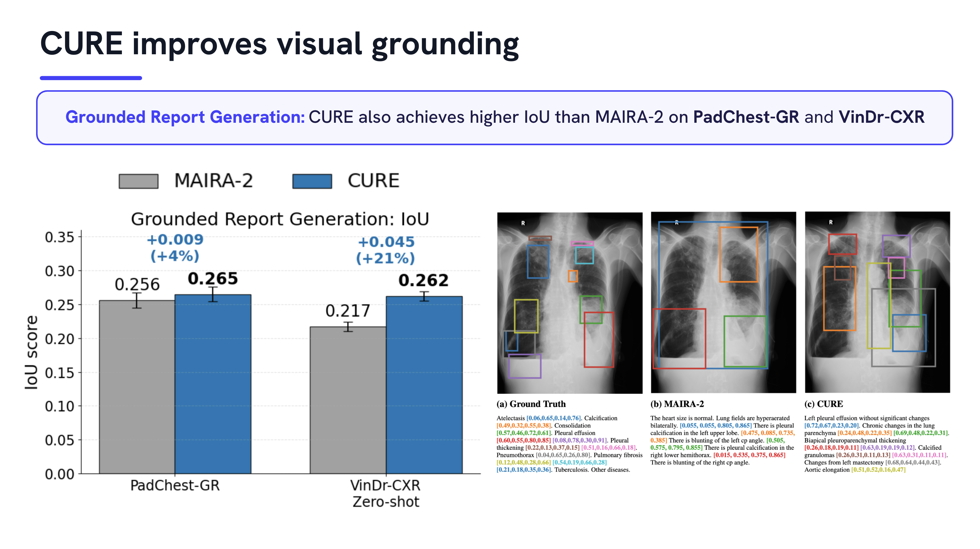The height and width of the screenshot is (549, 980).
Task: Click the (a) Ground Truth caption
Action: pos(531,404)
